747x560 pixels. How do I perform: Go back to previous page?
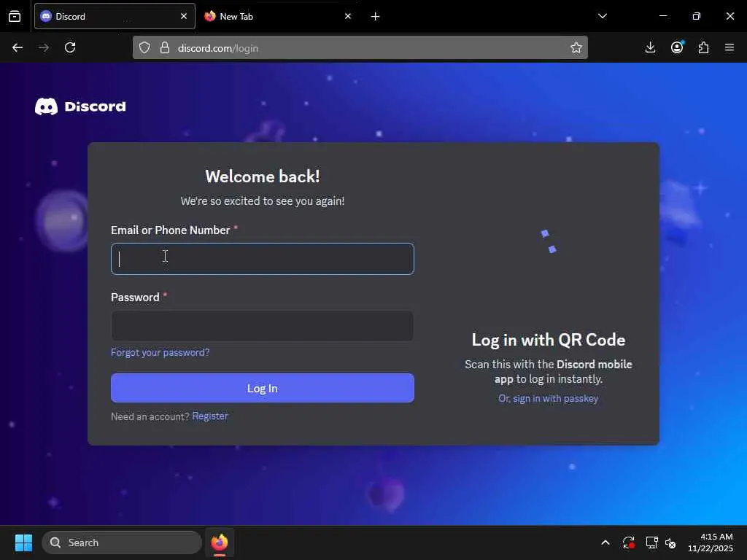18,47
